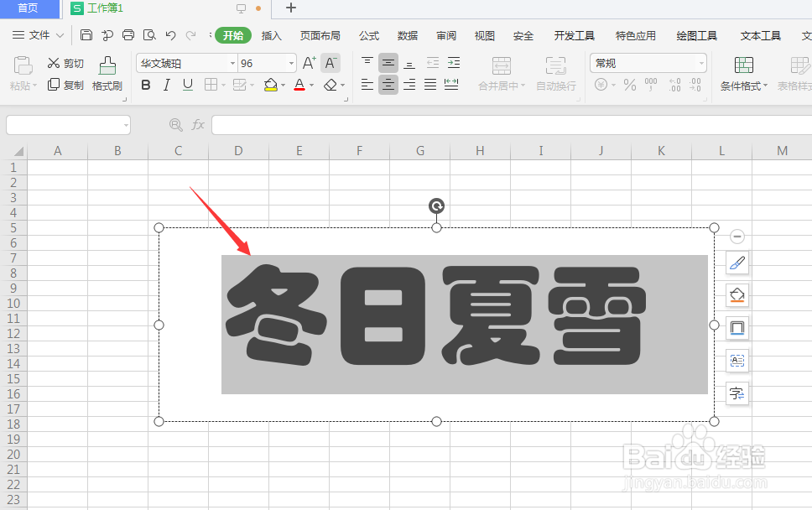The width and height of the screenshot is (812, 510).
Task: Set middle vertical alignment
Action: [x=388, y=63]
